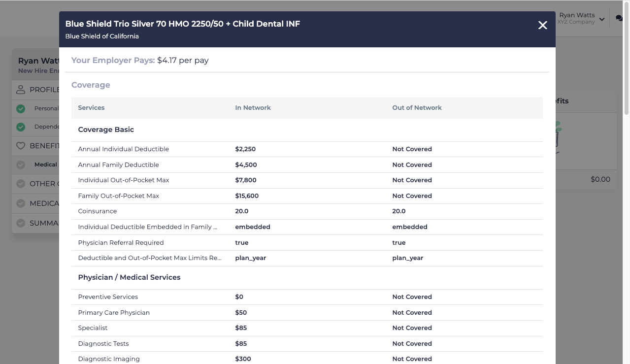Click the grey circle icon beside OTHER
Viewport: 630px width, 364px height.
click(x=20, y=183)
